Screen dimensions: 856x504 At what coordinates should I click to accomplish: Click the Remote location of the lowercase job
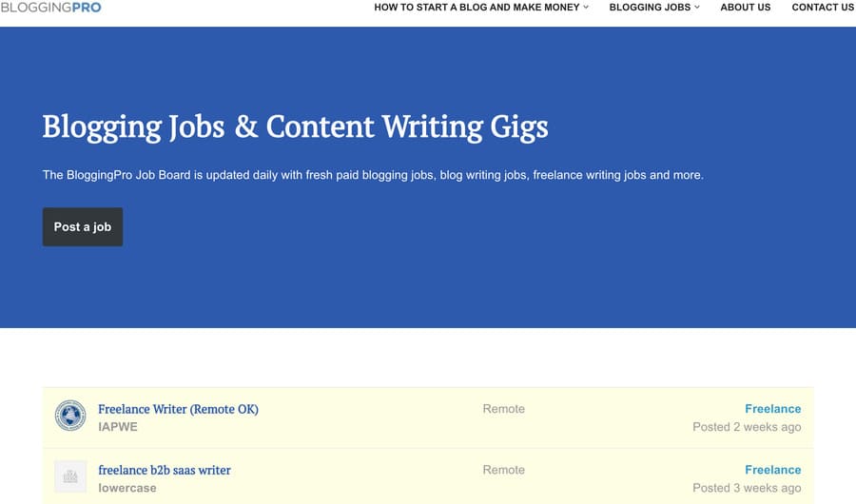[503, 470]
